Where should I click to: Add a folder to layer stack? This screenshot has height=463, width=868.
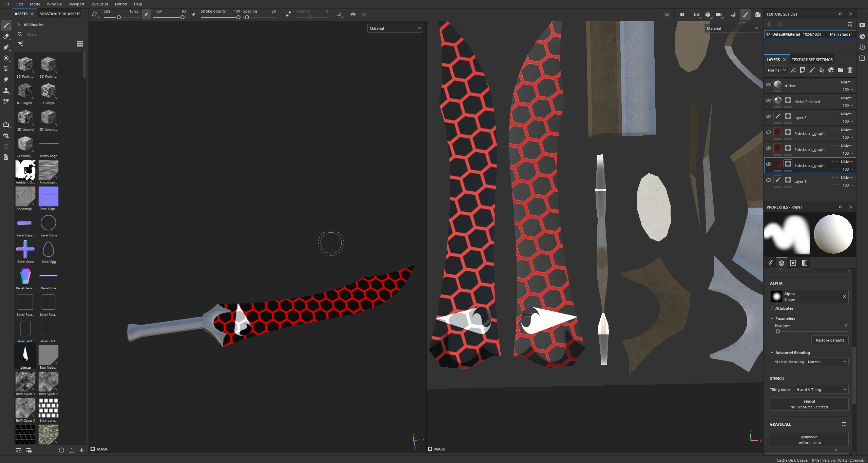840,70
